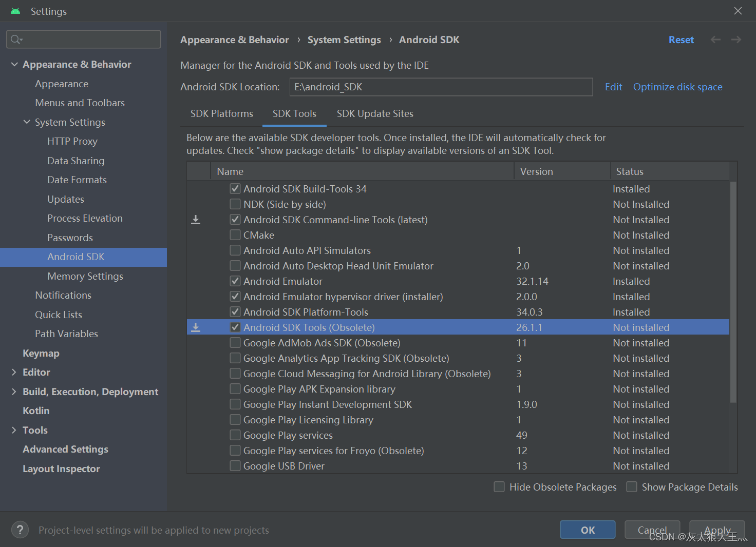Collapse System Settings tree node
Screen dimensions: 756x547
coord(27,122)
